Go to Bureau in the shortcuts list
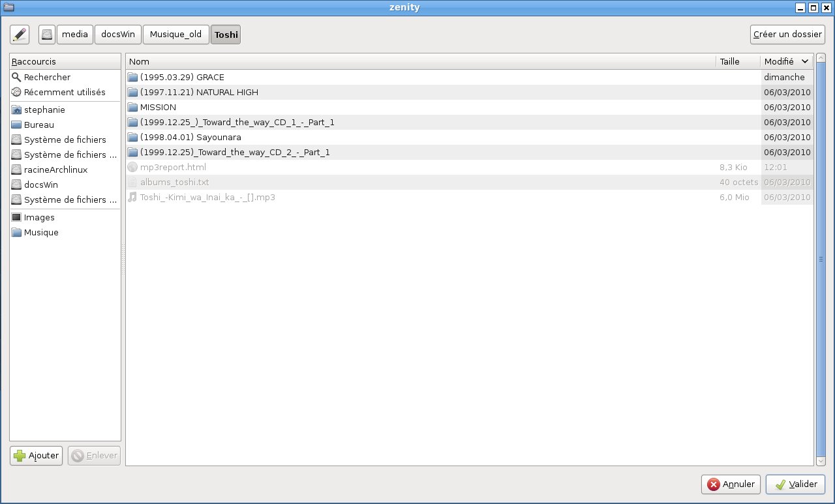 point(39,125)
